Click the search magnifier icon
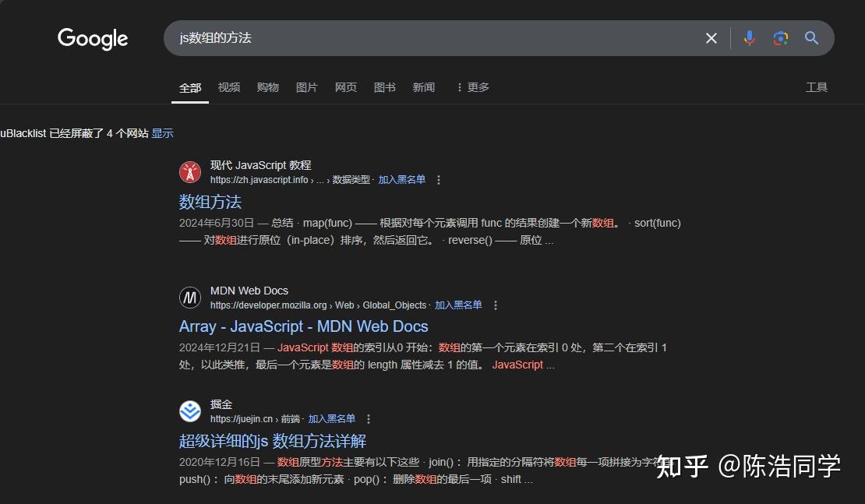This screenshot has width=865, height=504. 811,37
